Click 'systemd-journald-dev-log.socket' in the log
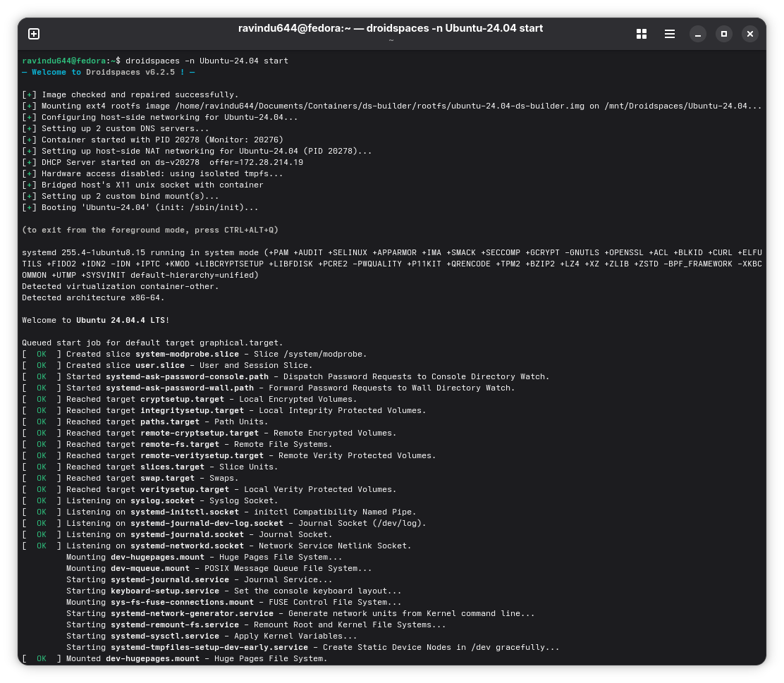This screenshot has height=683, width=784. click(x=207, y=524)
